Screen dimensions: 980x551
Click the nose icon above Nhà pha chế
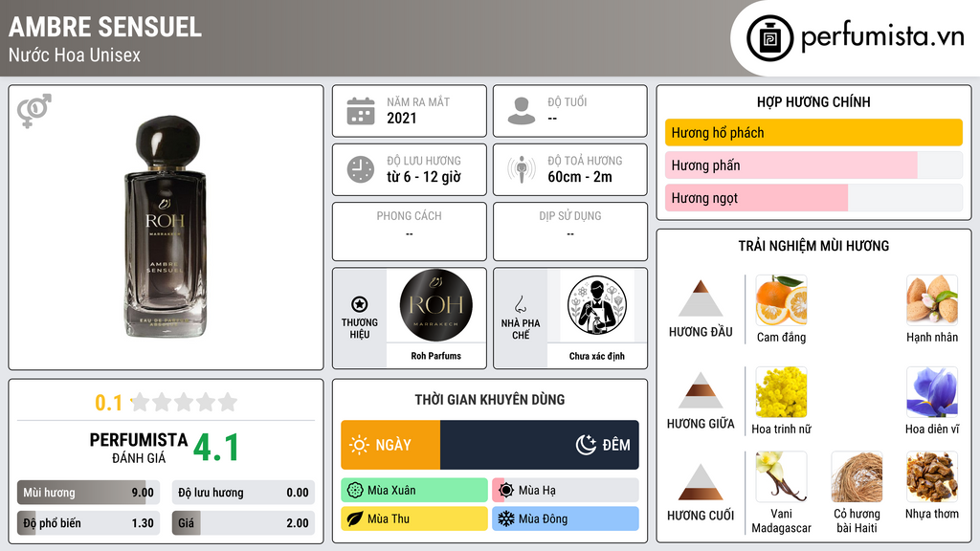[x=520, y=304]
